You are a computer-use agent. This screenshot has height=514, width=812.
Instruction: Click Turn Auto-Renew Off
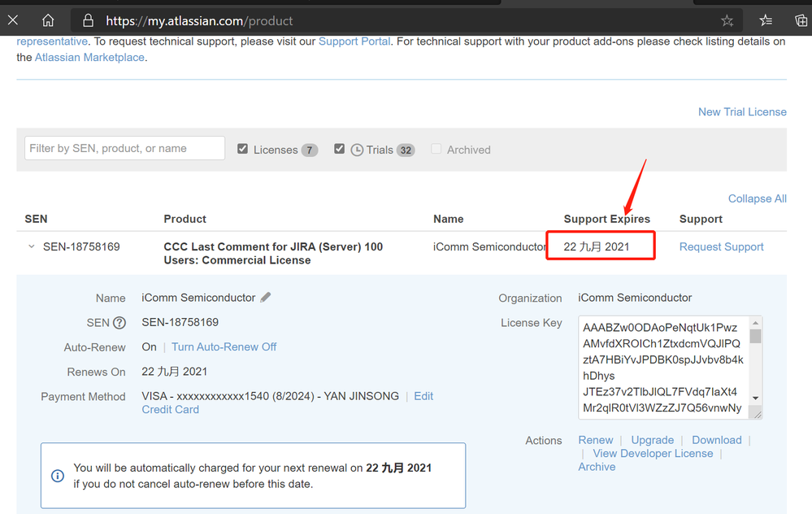point(224,346)
